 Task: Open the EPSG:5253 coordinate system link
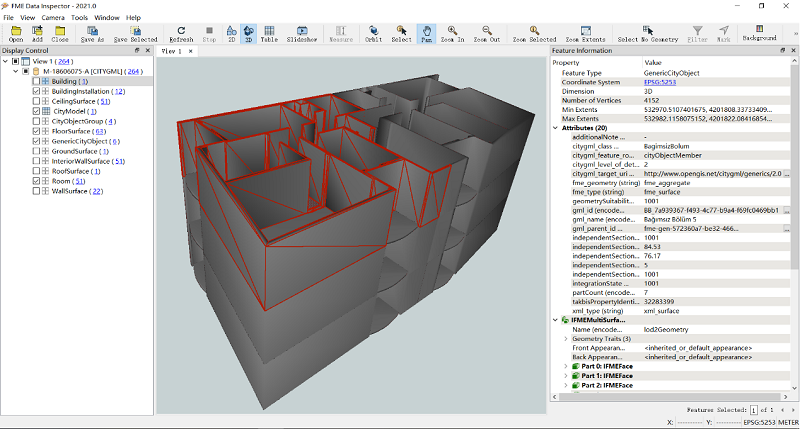pyautogui.click(x=660, y=82)
